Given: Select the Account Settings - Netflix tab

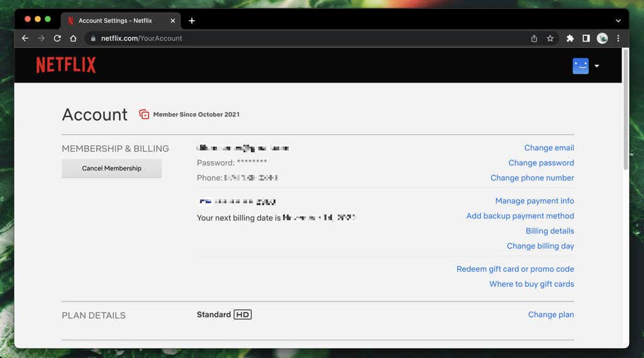Looking at the screenshot, I should [115, 21].
